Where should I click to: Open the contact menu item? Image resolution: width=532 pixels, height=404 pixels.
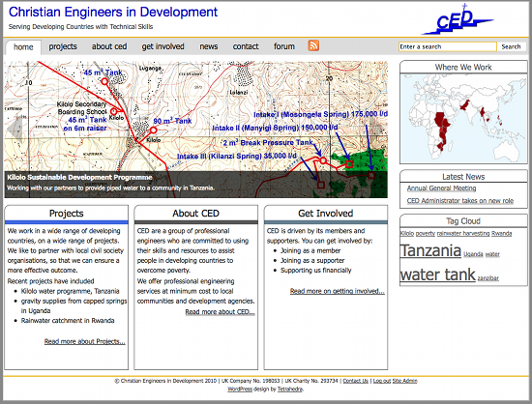246,46
